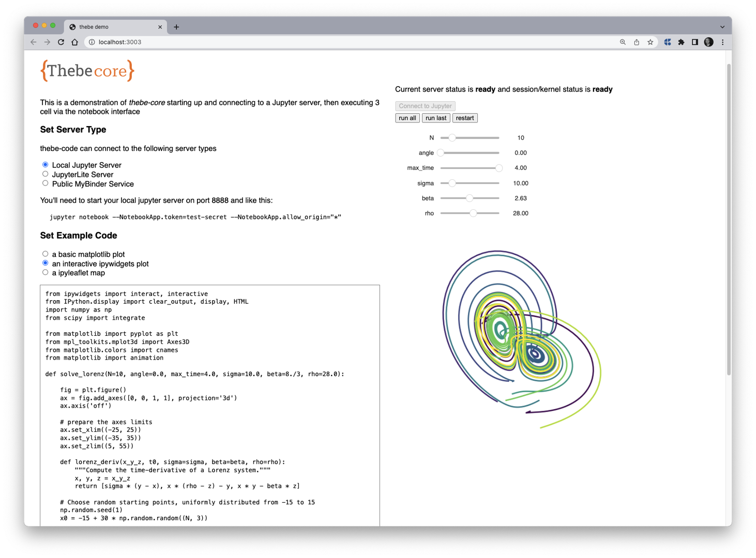The height and width of the screenshot is (558, 756).
Task: Click the rho slider handle
Action: [473, 213]
